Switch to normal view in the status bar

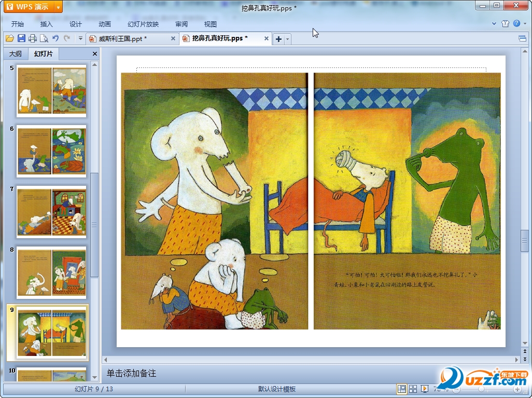[402, 389]
